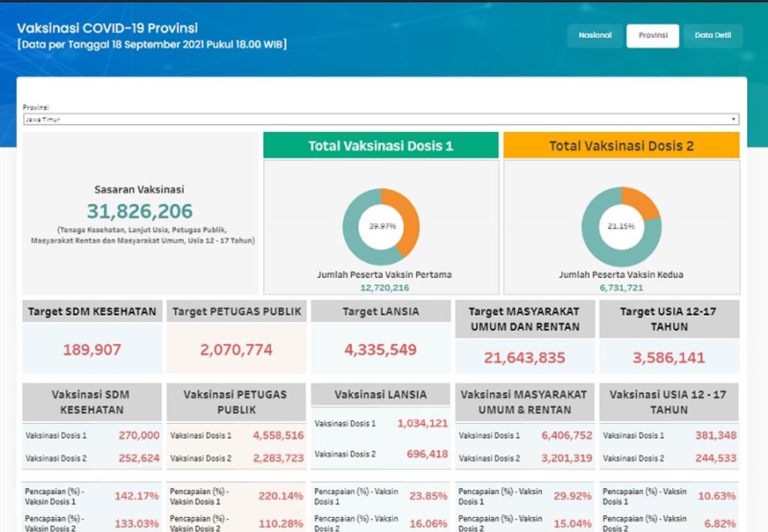Click the 39.97% center of the Dosis 1 donut

[381, 226]
